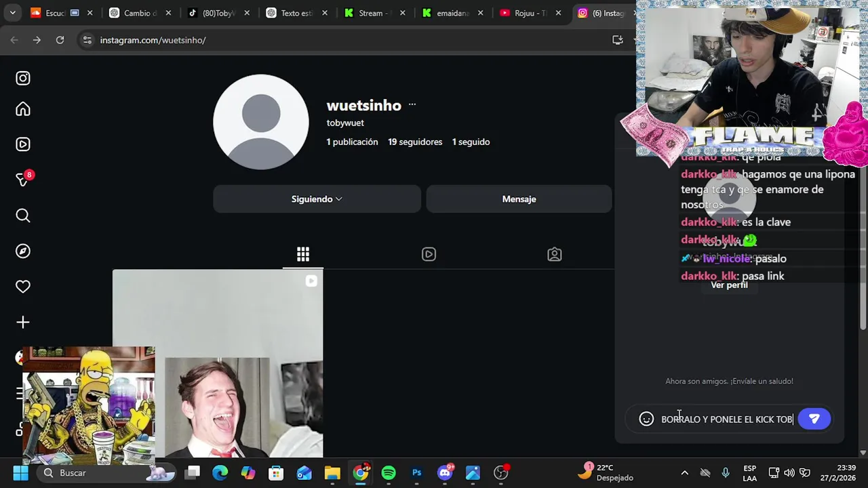Switch to the tagged photos tab
868x488 pixels.
[x=555, y=254]
